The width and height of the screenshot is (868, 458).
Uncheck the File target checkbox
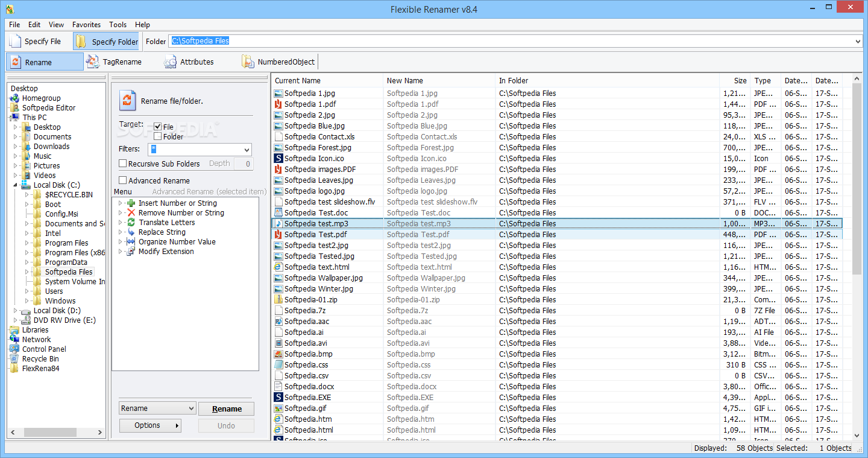[158, 127]
